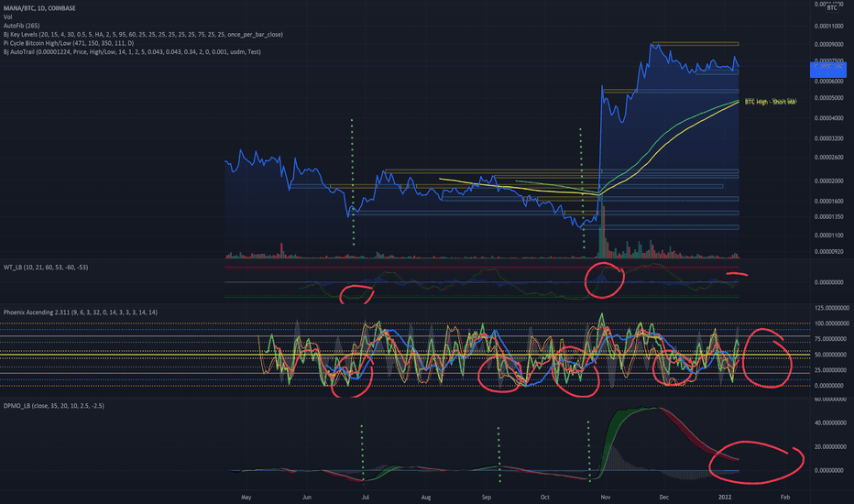Click the Feb label on time axis
854x504 pixels.
tap(785, 498)
